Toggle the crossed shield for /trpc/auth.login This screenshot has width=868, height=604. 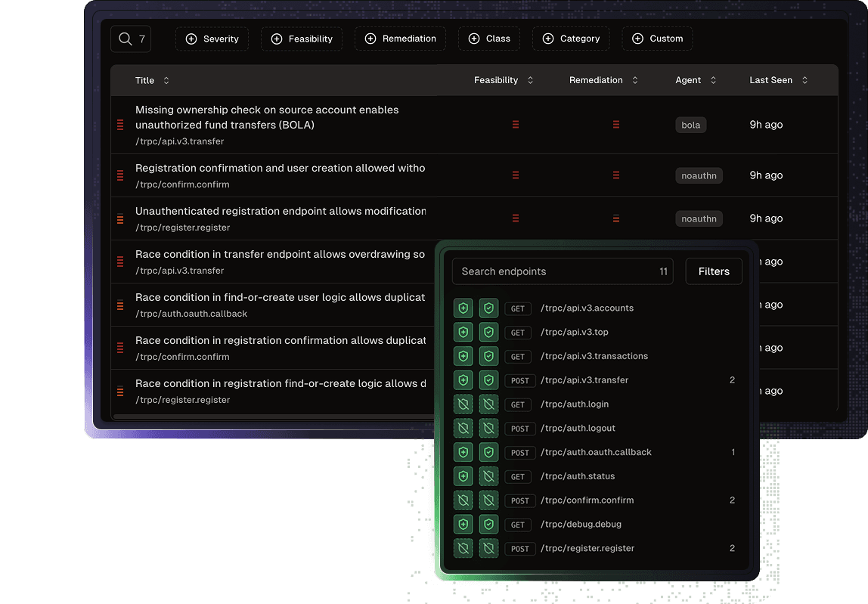tap(463, 404)
